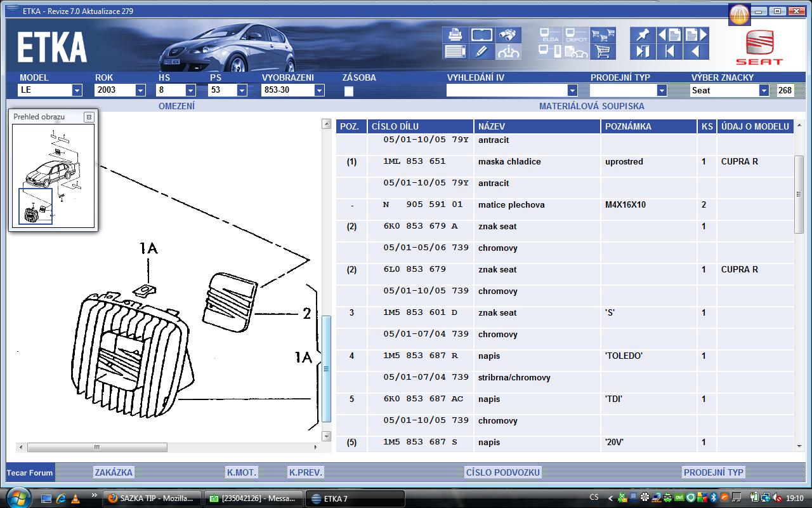Click the three shopping carts icon
Screen dimensions: 812x508
(x=603, y=35)
